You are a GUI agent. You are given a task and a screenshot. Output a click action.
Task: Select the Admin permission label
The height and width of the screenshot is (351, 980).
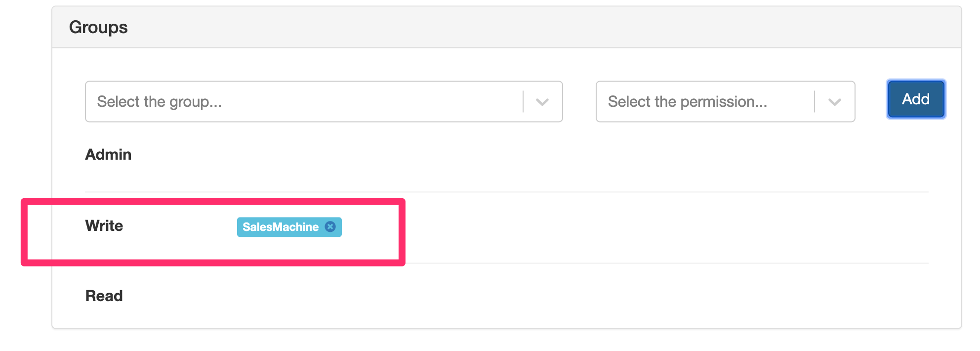[x=108, y=155]
